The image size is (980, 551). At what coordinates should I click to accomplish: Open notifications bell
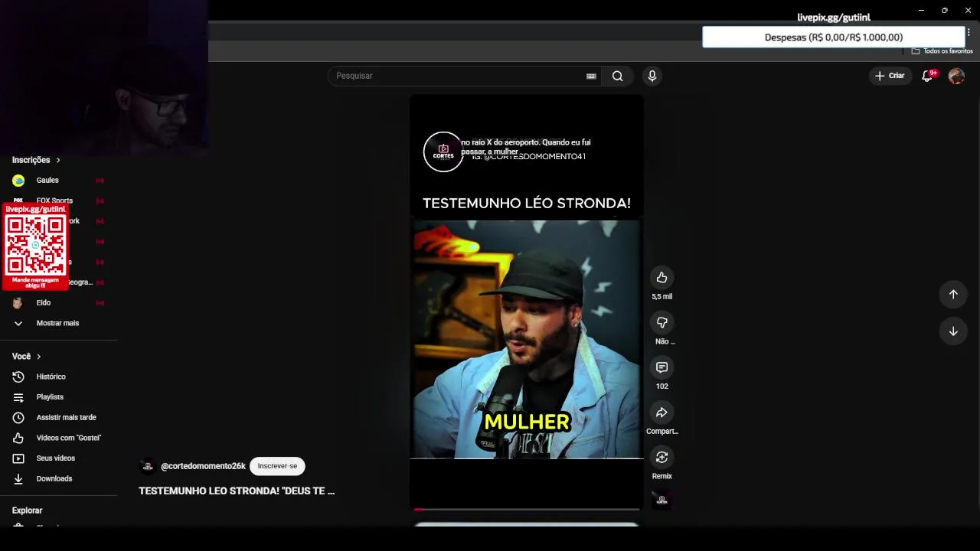(928, 76)
